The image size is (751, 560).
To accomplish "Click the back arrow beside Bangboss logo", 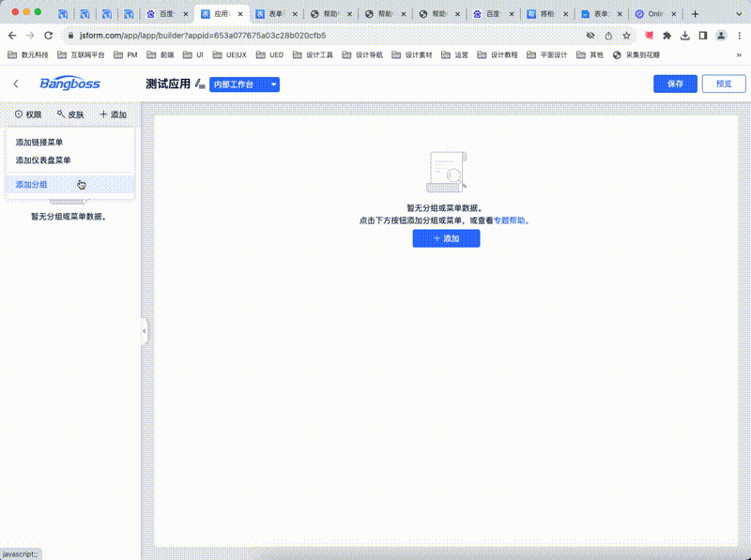I will pyautogui.click(x=16, y=84).
